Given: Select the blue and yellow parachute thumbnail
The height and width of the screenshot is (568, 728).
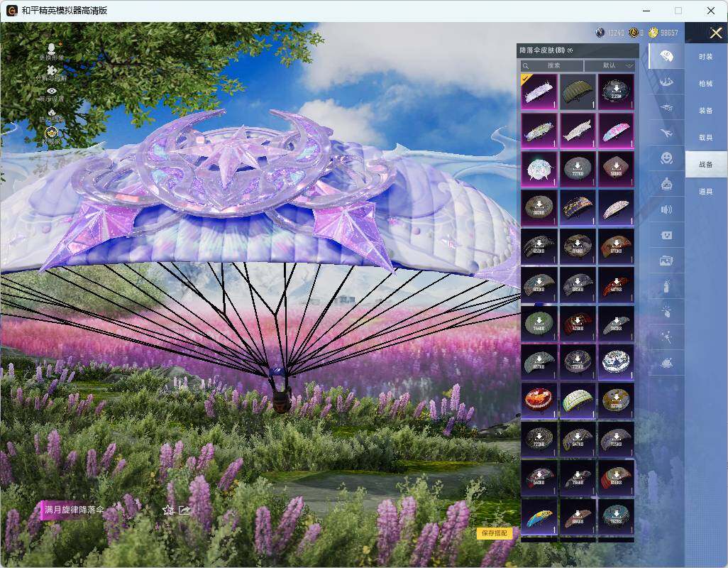Looking at the screenshot, I should point(539,516).
